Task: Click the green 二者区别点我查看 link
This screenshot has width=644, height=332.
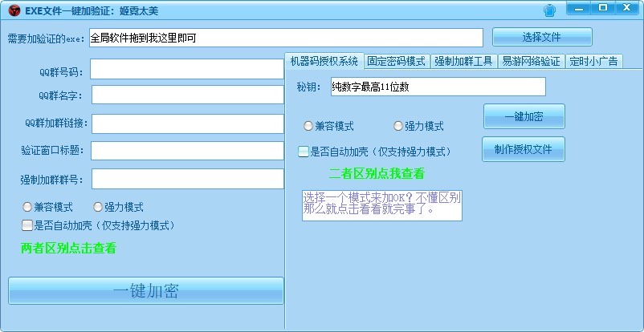Action: click(377, 173)
